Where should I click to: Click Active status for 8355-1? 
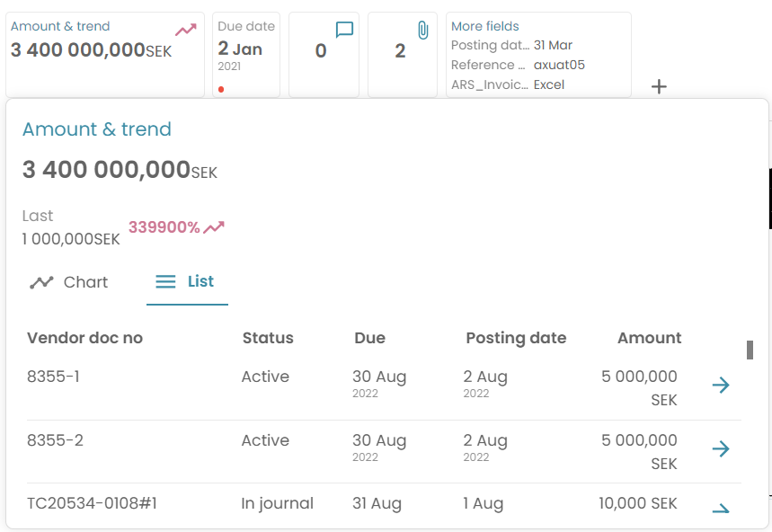coord(265,377)
